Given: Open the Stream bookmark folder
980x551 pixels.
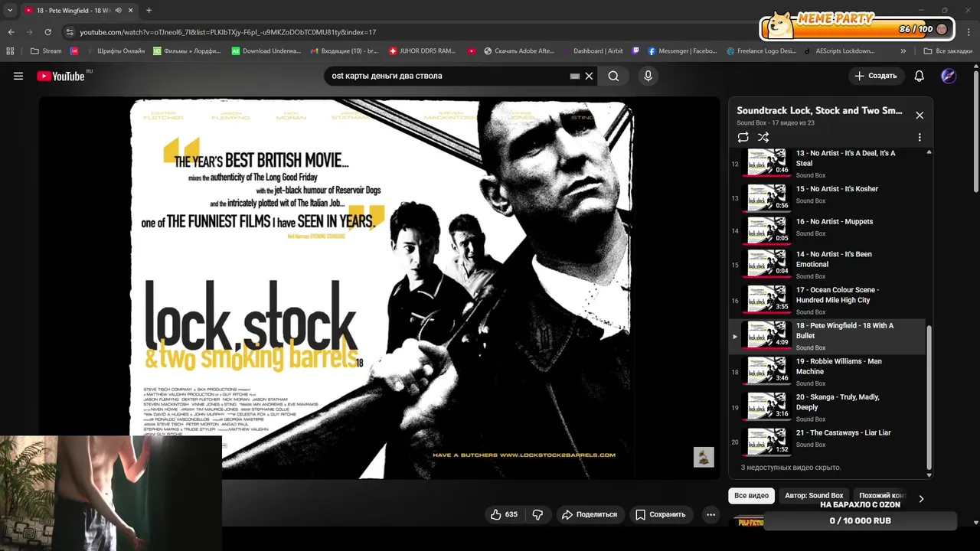Looking at the screenshot, I should (x=46, y=51).
